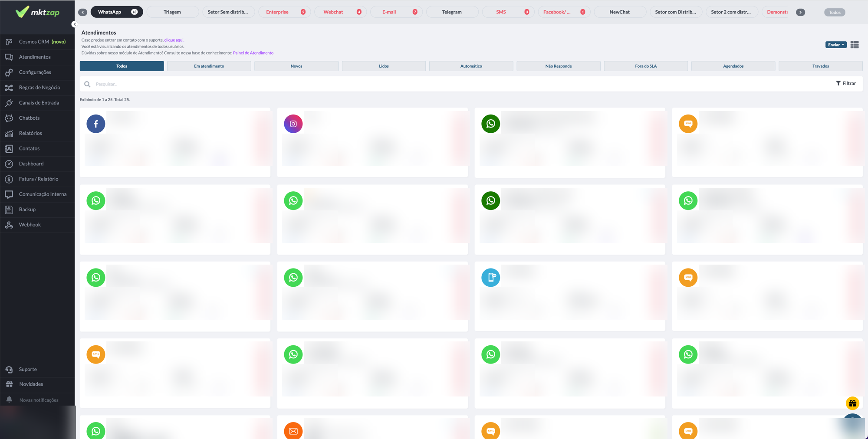868x439 pixels.
Task: Filter by Fora do SLA
Action: (646, 66)
